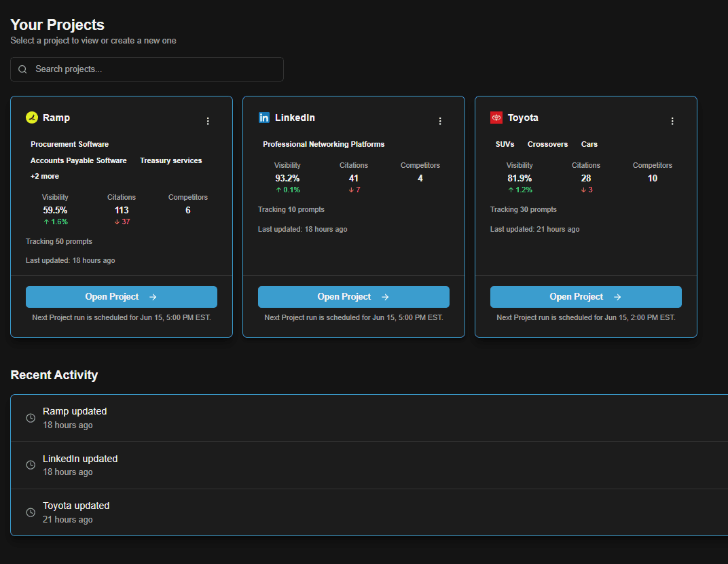Select the Toyota updated activity row

click(369, 512)
